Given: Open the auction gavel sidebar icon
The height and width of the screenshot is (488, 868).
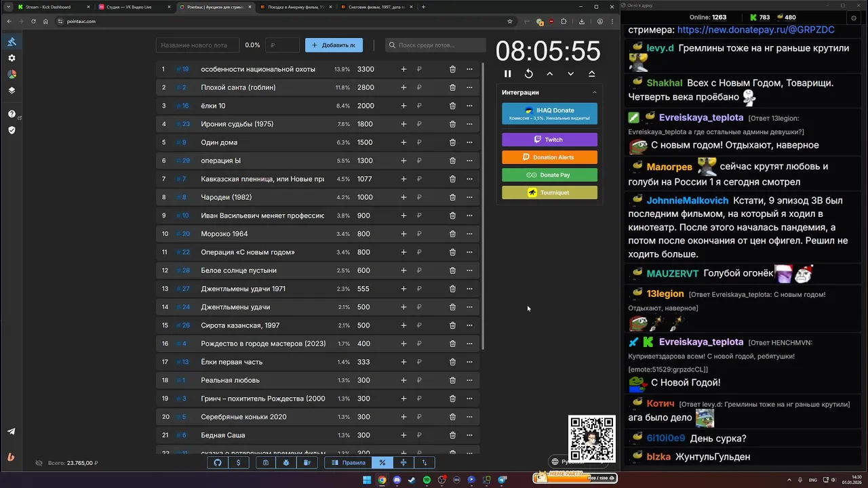Looking at the screenshot, I should (x=12, y=42).
